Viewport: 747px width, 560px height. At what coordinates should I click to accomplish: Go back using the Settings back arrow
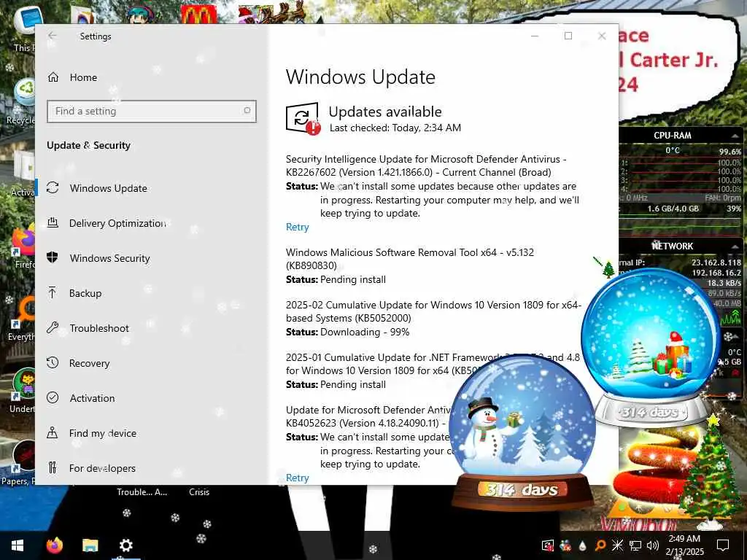click(53, 36)
